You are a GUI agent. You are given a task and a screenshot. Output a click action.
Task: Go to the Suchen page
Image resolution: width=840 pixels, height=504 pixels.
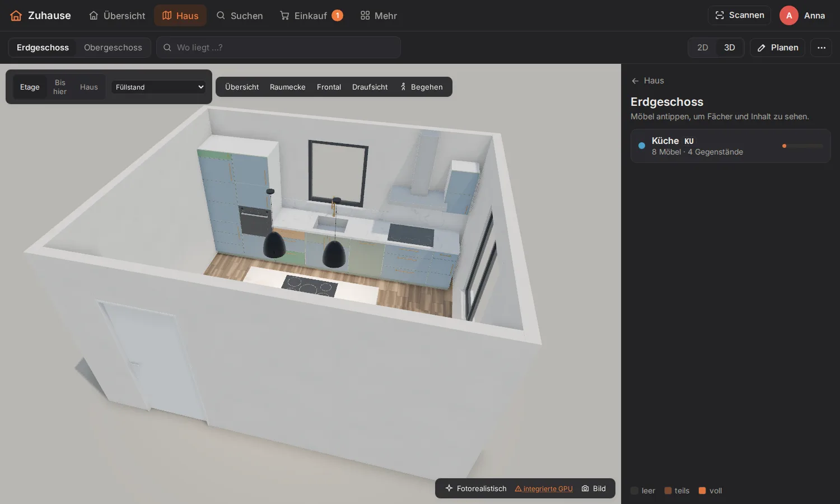click(240, 16)
